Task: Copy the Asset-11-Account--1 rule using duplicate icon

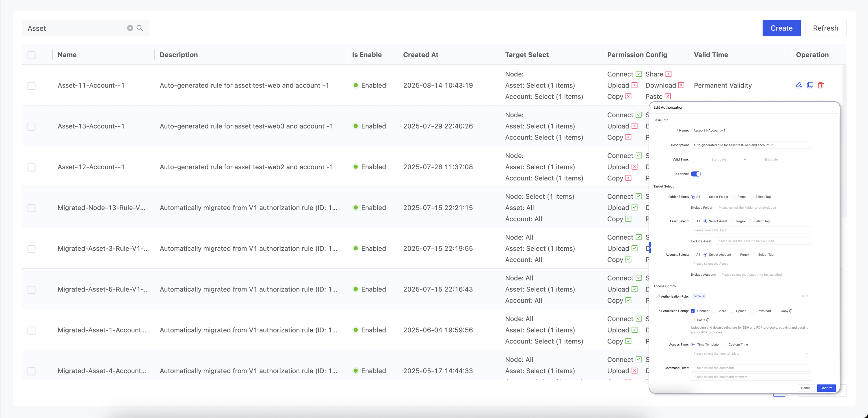Action: 810,85
